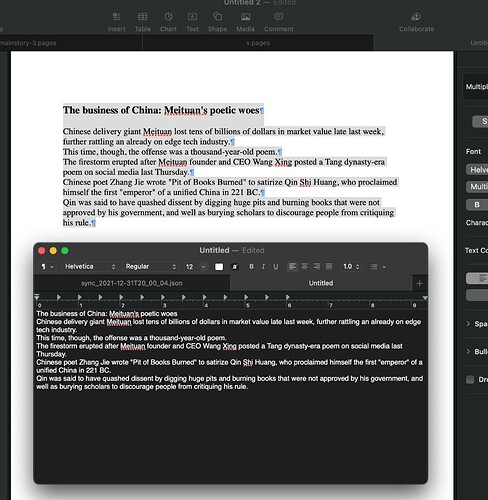Open TextEdit text highlight color swatch

click(235, 267)
